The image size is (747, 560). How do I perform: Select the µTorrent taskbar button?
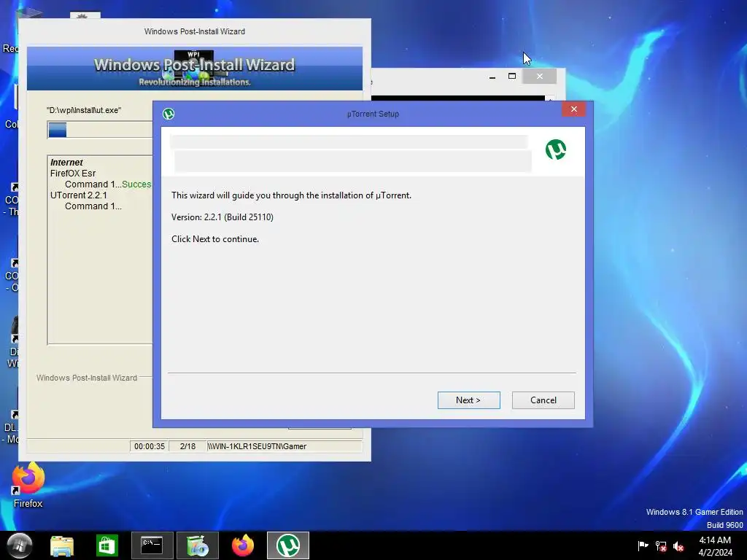pyautogui.click(x=287, y=545)
